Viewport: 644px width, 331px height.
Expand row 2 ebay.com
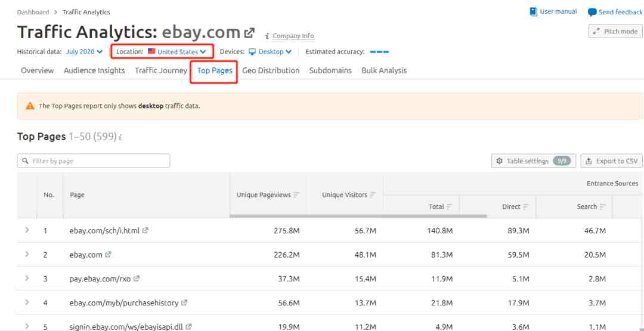click(27, 255)
